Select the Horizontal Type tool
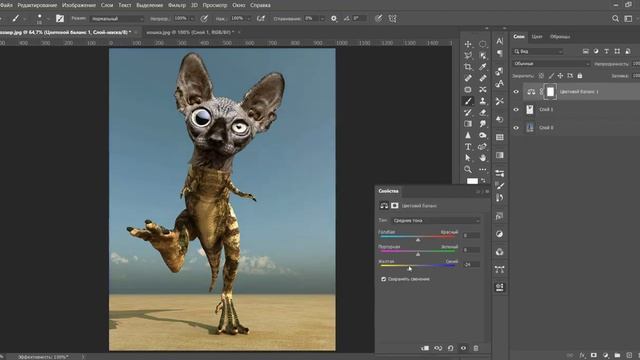The width and height of the screenshot is (640, 360). coord(468,147)
